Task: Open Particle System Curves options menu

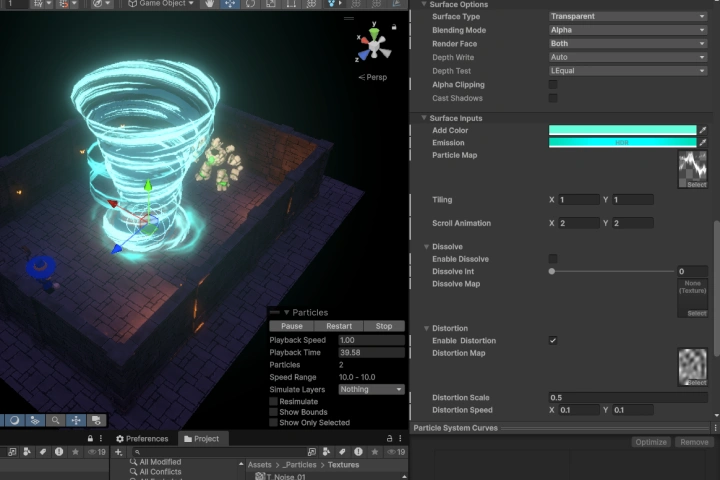Action: (x=715, y=428)
